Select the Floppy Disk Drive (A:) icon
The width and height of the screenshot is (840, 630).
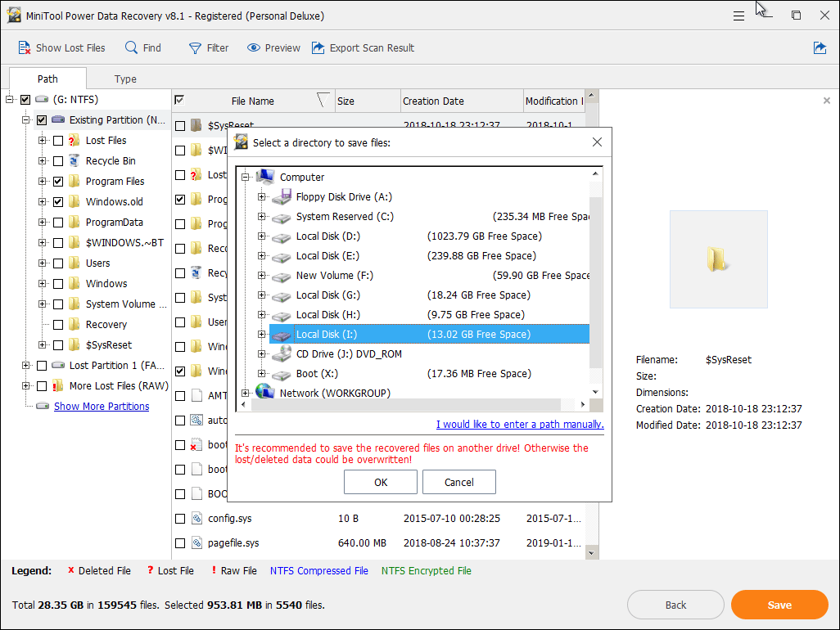pyautogui.click(x=282, y=197)
